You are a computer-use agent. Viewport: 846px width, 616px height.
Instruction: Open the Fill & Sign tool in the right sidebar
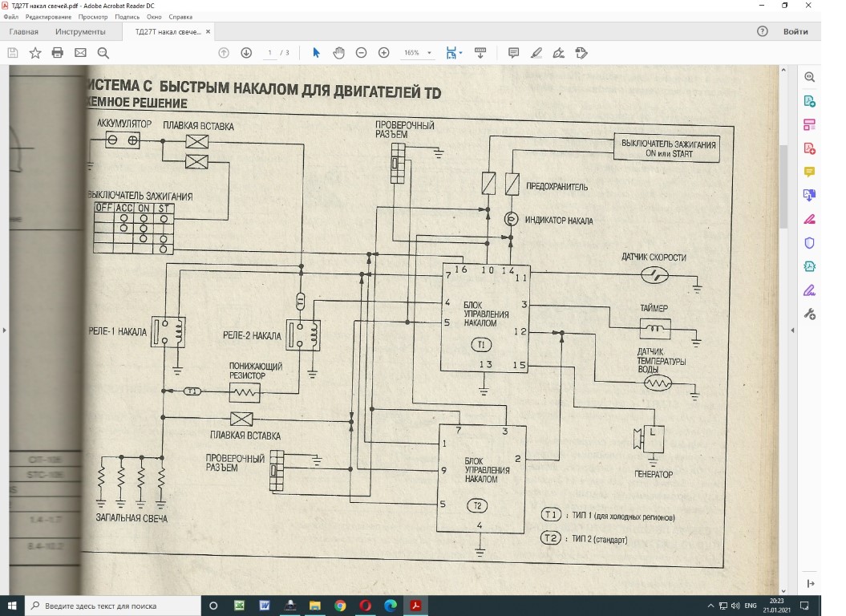point(809,290)
